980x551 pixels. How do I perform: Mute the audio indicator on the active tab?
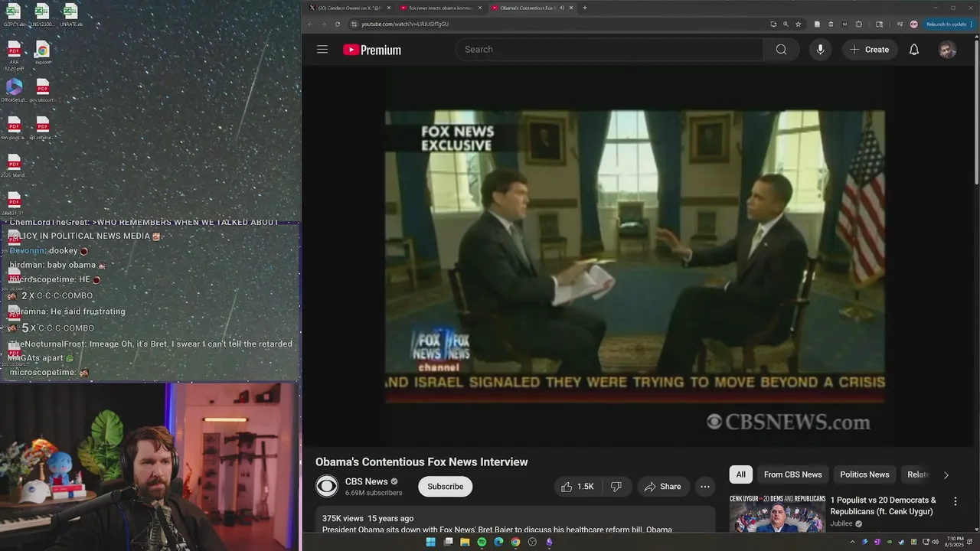562,8
